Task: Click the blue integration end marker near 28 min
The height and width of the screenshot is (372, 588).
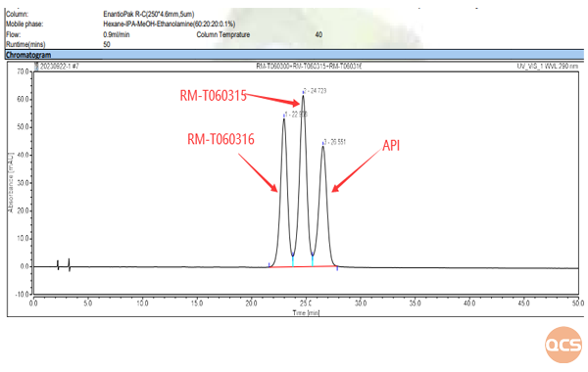Action: [x=337, y=268]
